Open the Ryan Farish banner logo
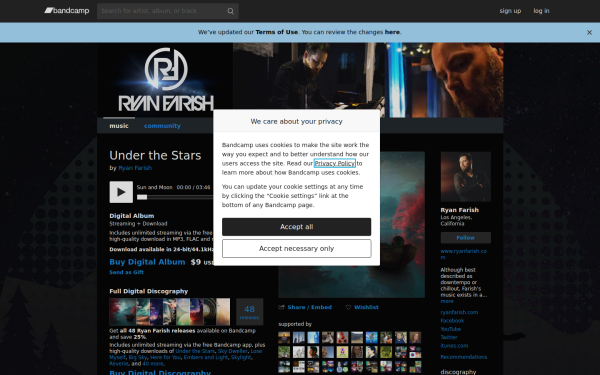 [166, 80]
